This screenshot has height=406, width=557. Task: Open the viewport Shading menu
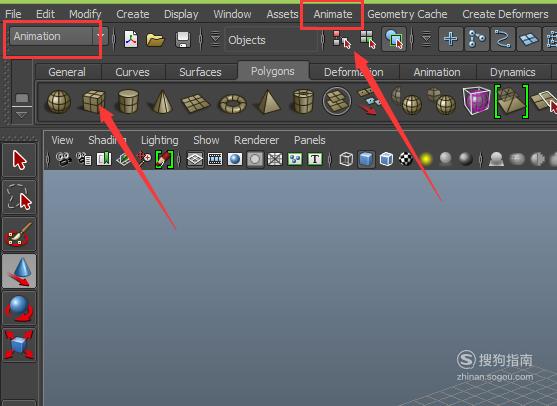107,140
